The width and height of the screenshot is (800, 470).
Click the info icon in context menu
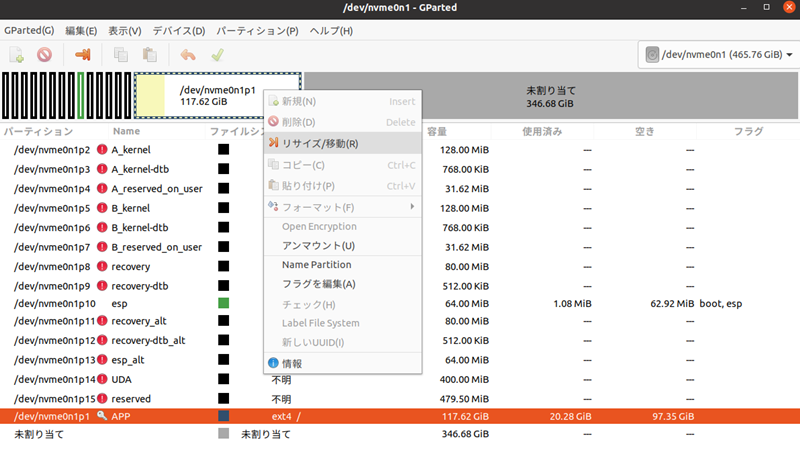point(273,363)
